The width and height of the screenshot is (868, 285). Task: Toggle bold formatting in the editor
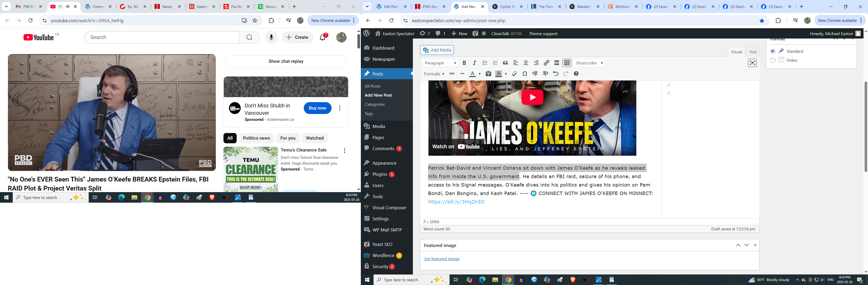[464, 63]
